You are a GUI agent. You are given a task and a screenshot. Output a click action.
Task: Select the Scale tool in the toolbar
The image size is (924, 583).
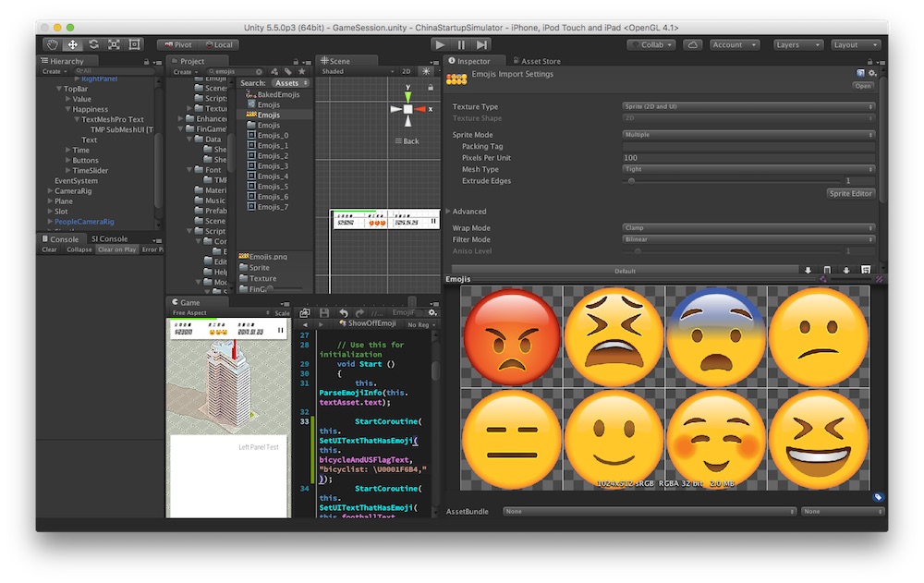coord(115,44)
